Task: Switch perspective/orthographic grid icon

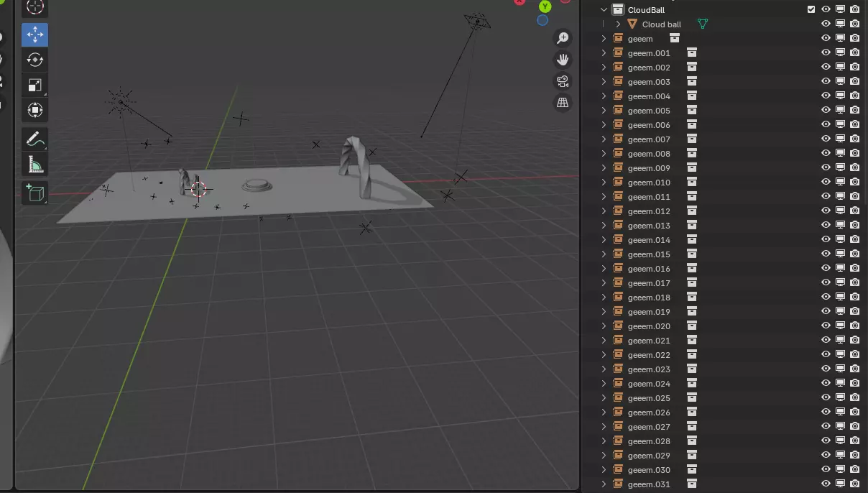Action: (563, 103)
